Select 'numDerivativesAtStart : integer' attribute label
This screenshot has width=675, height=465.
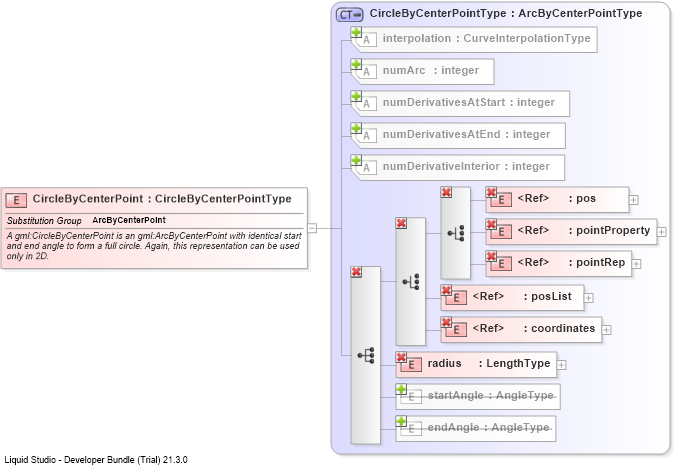click(x=468, y=102)
